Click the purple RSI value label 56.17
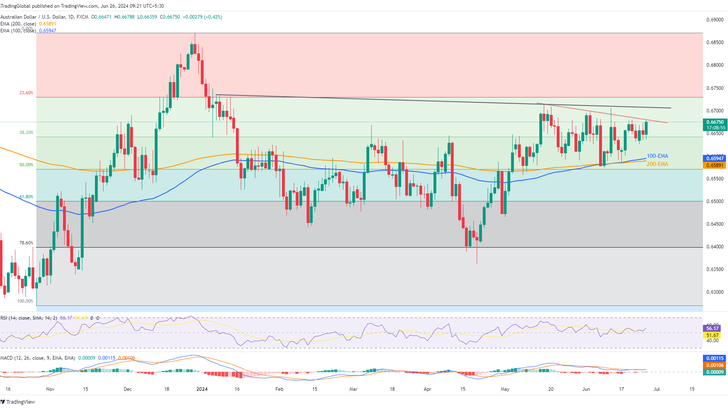Viewport: 728px width, 409px height. tap(713, 328)
